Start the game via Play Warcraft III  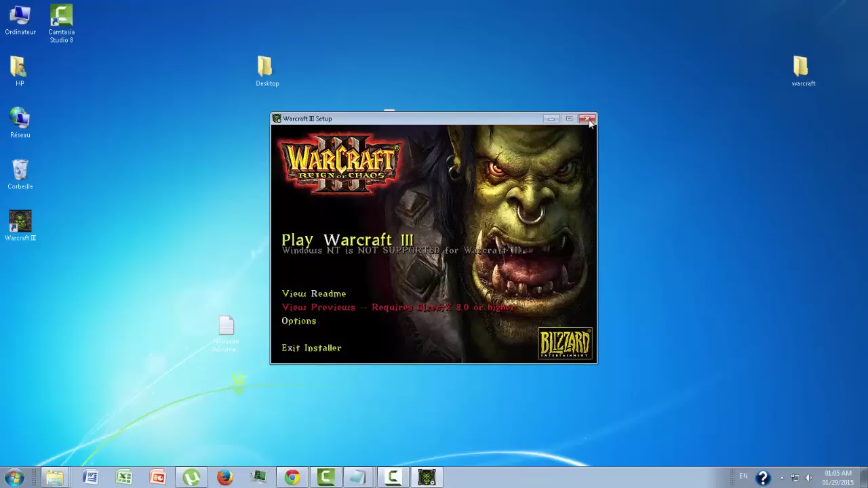pos(347,240)
